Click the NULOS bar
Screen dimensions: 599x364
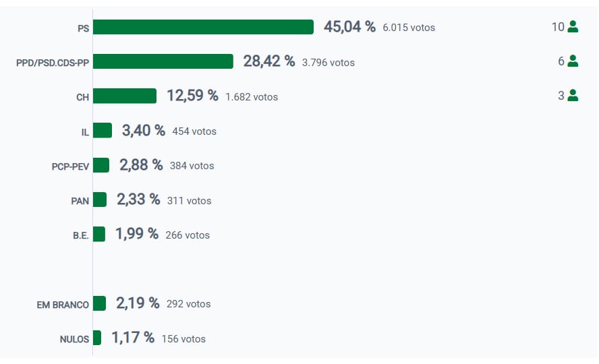coord(97,338)
